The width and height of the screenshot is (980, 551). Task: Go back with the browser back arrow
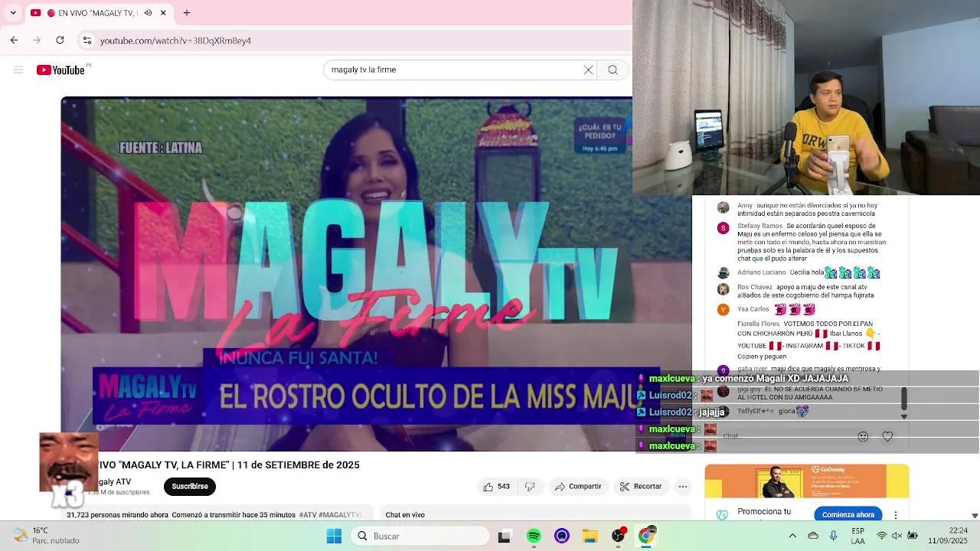(x=14, y=40)
